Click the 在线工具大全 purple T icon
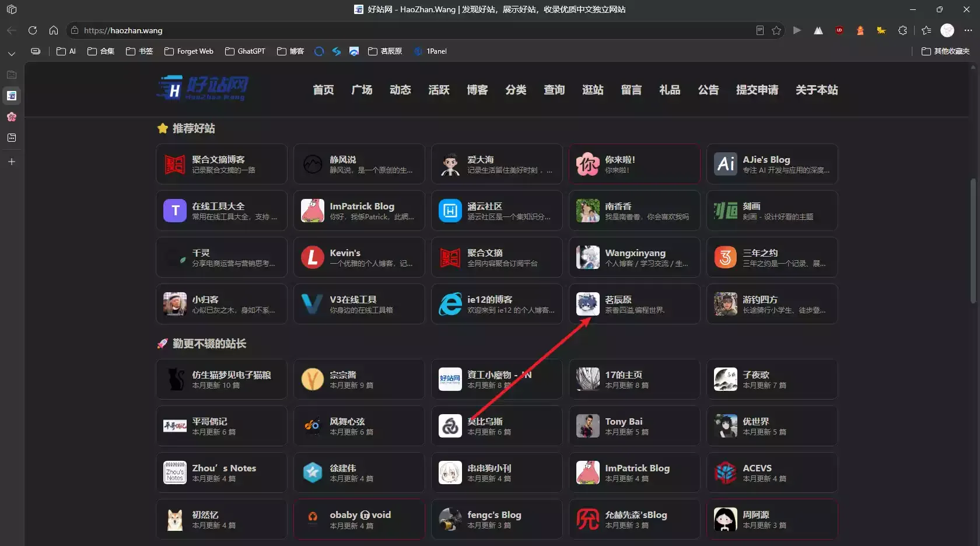Image resolution: width=980 pixels, height=546 pixels. tap(175, 211)
